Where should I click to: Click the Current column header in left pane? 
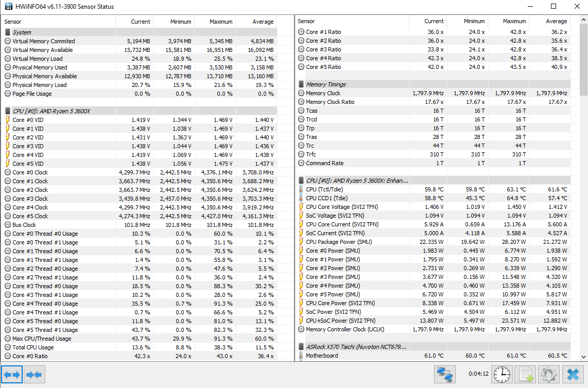pyautogui.click(x=134, y=22)
